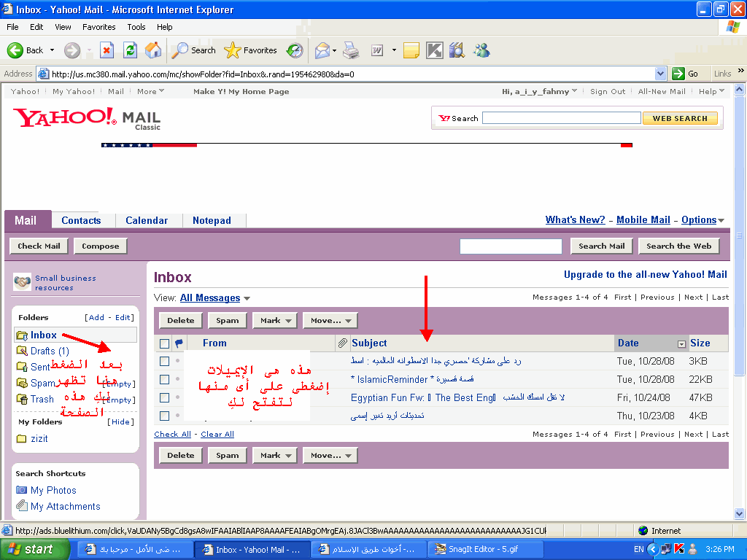Open the Favorites menu
This screenshot has height=560, width=747.
click(x=99, y=27)
